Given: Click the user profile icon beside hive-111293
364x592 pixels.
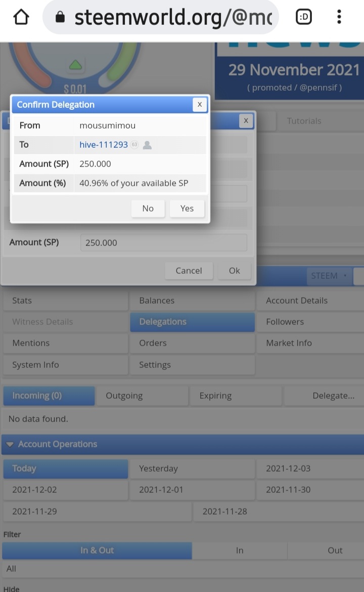Looking at the screenshot, I should coord(147,145).
